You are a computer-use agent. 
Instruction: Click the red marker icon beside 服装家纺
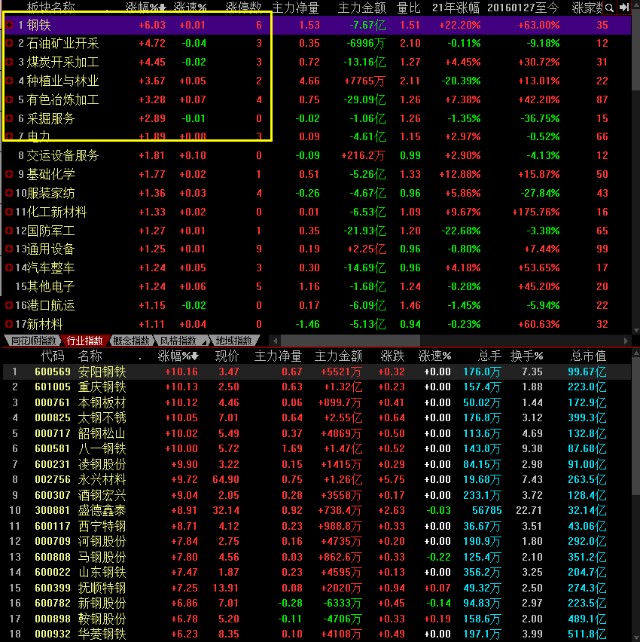(x=9, y=193)
